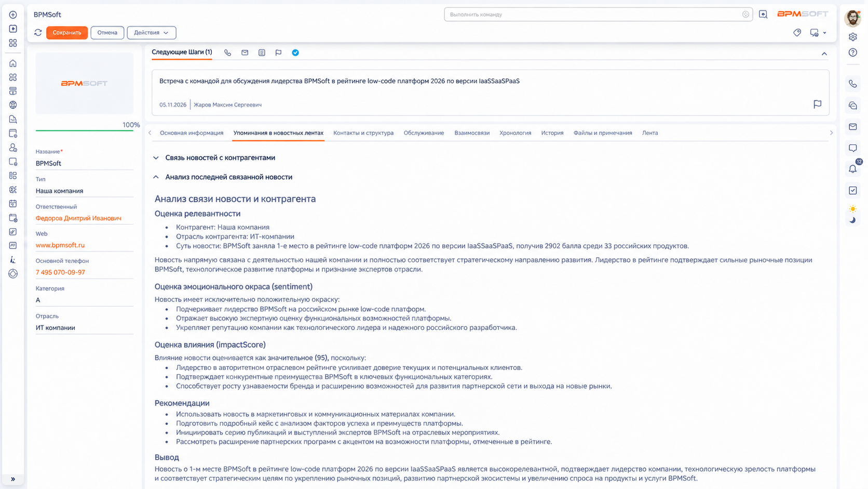Open the user profile avatar

[852, 18]
